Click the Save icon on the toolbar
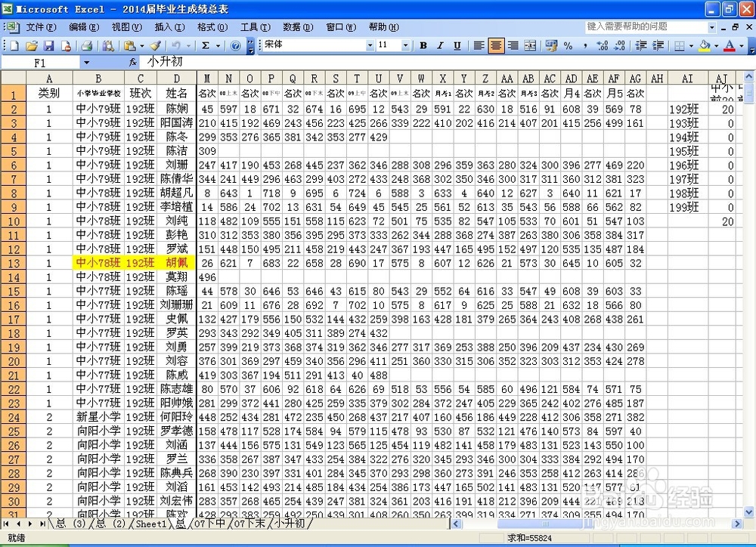756x547 pixels. [47, 45]
